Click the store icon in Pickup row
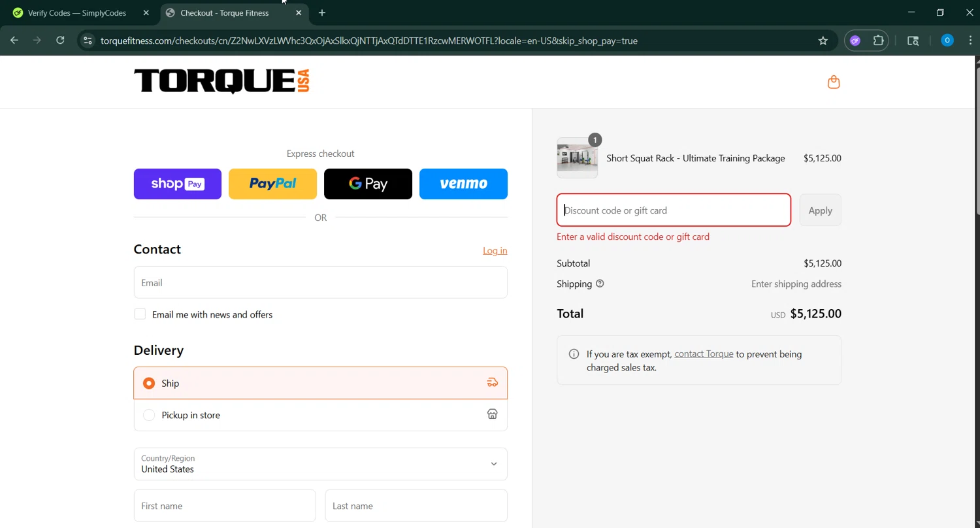This screenshot has width=980, height=528. (x=493, y=414)
